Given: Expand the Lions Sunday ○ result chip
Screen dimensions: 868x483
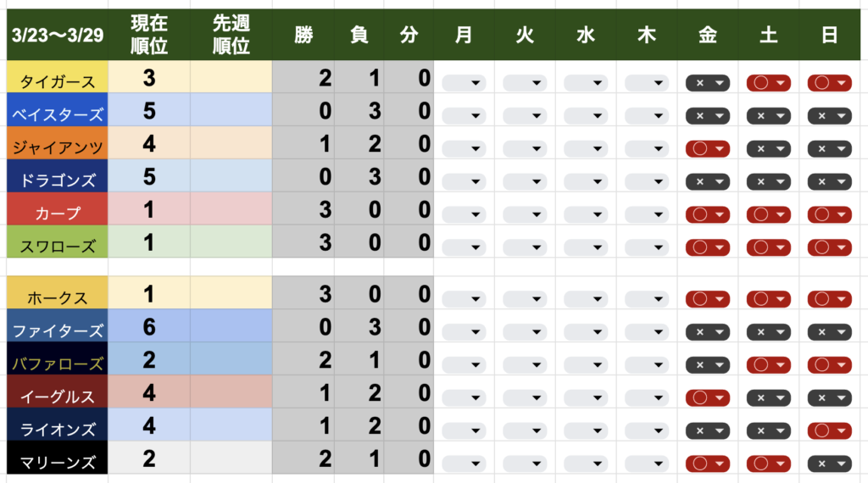Looking at the screenshot, I should pyautogui.click(x=830, y=430).
